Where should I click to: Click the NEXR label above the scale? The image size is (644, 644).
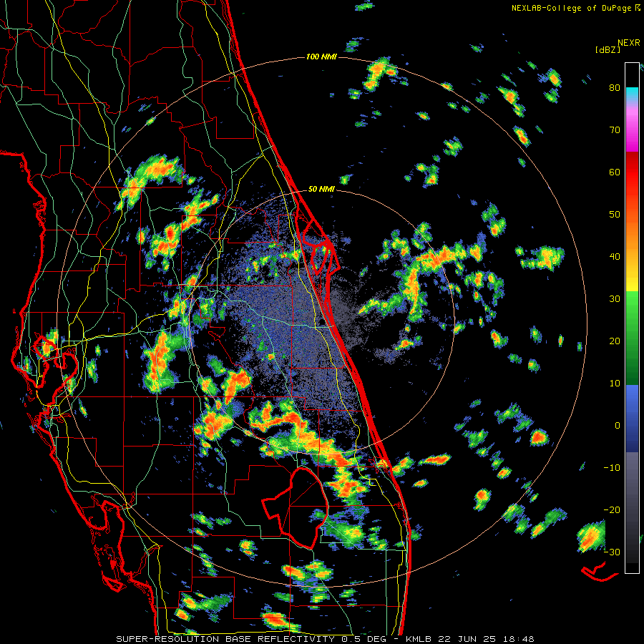(628, 43)
